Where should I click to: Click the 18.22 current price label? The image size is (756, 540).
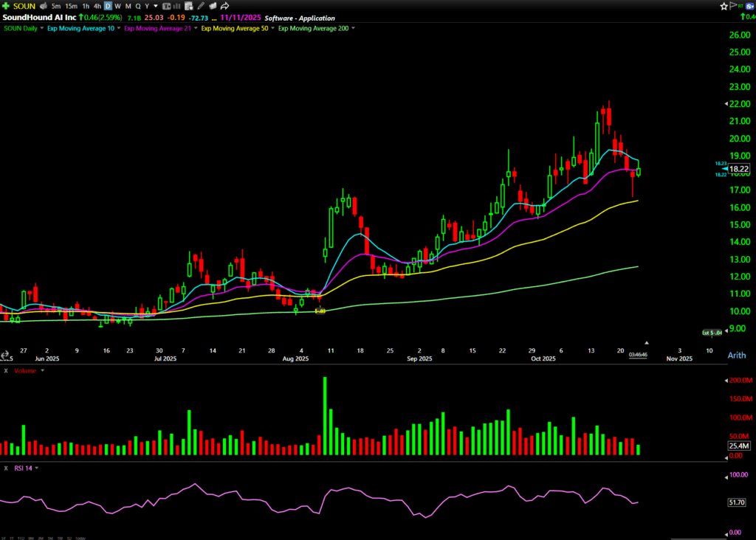pos(739,169)
